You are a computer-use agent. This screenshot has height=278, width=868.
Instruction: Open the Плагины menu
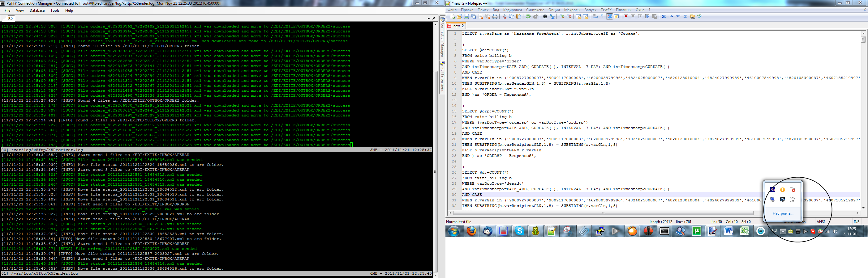tap(623, 10)
